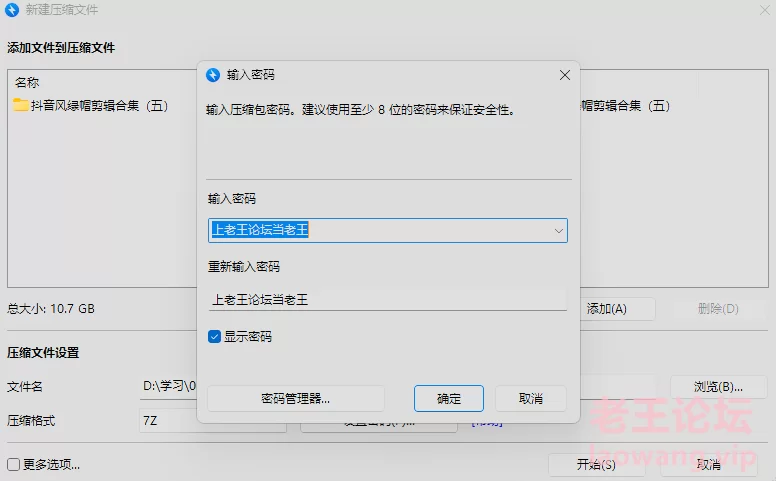This screenshot has width=776, height=481.
Task: Start compression with 开始(S) button
Action: 596,464
